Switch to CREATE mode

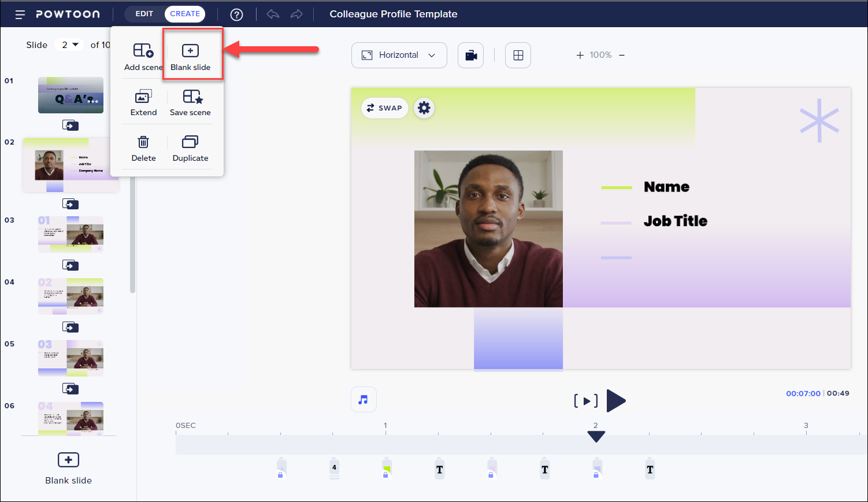click(185, 14)
